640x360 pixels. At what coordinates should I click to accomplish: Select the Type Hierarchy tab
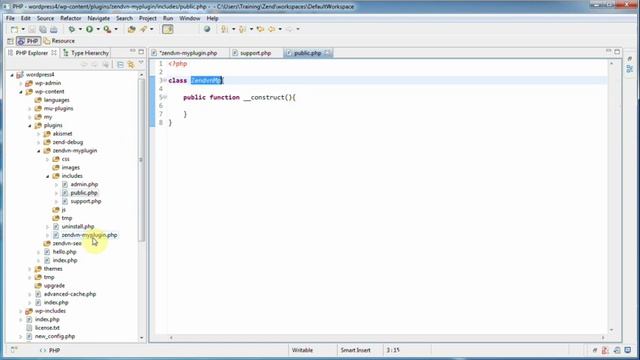pyautogui.click(x=86, y=53)
